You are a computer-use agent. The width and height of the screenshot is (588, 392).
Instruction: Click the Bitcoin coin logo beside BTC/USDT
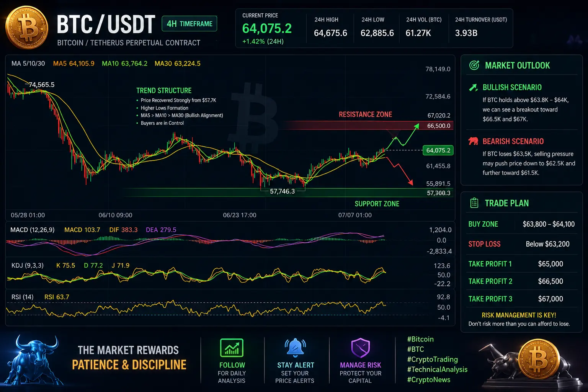tap(27, 28)
